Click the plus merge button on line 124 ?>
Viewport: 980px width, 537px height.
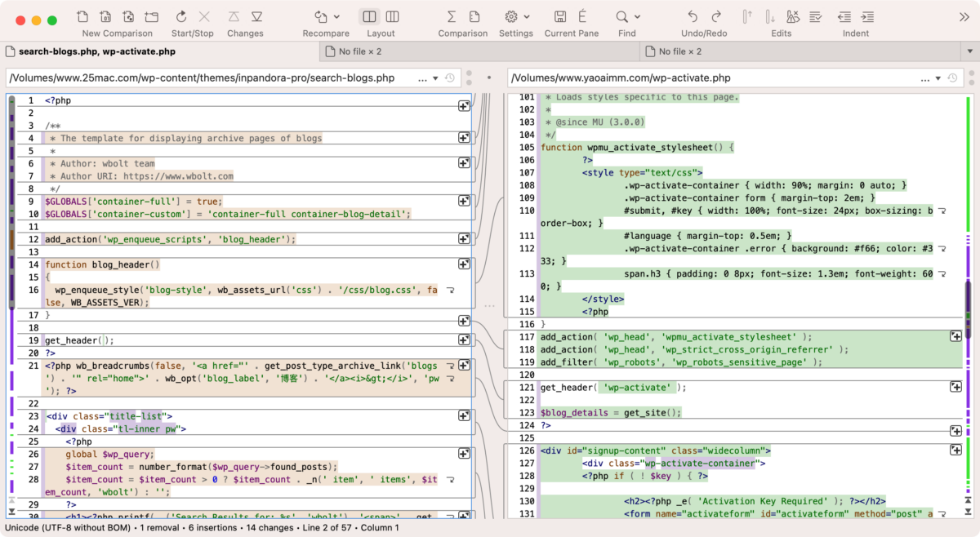pyautogui.click(x=955, y=430)
